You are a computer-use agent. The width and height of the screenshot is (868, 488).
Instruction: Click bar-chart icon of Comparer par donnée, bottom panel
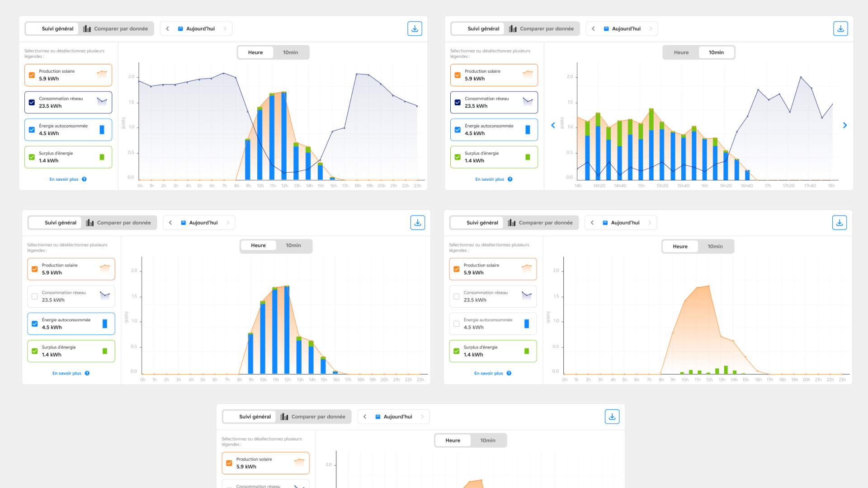click(x=284, y=417)
